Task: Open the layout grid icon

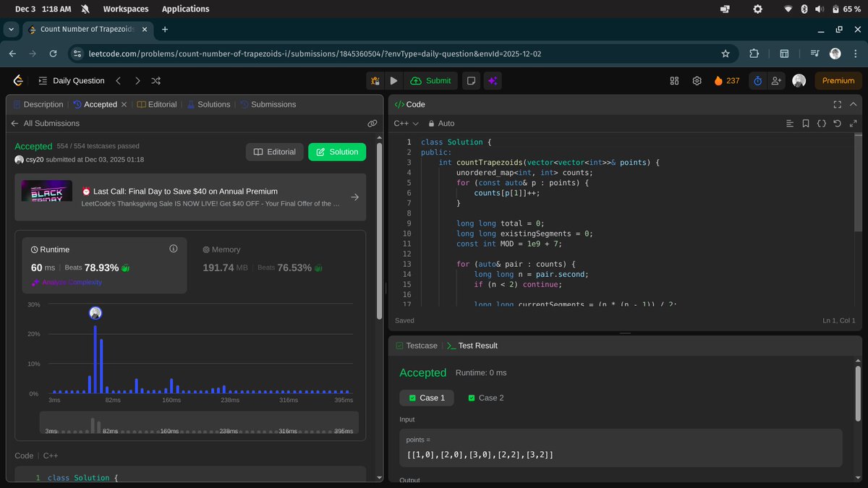Action: pyautogui.click(x=674, y=81)
